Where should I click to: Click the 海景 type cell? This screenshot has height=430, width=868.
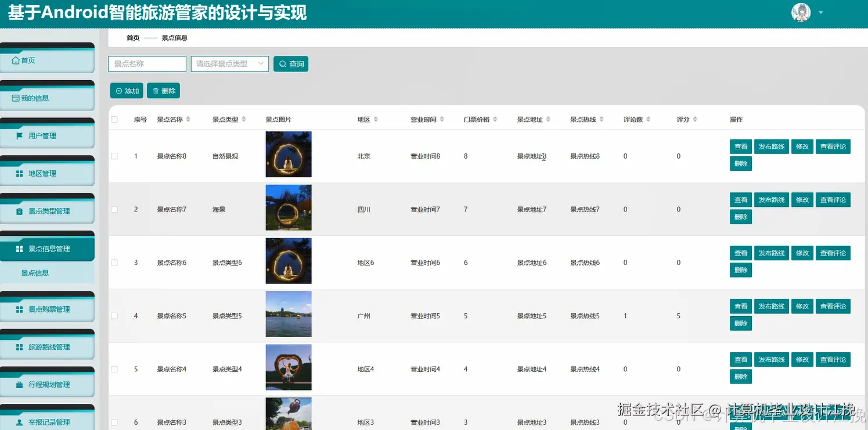point(219,209)
